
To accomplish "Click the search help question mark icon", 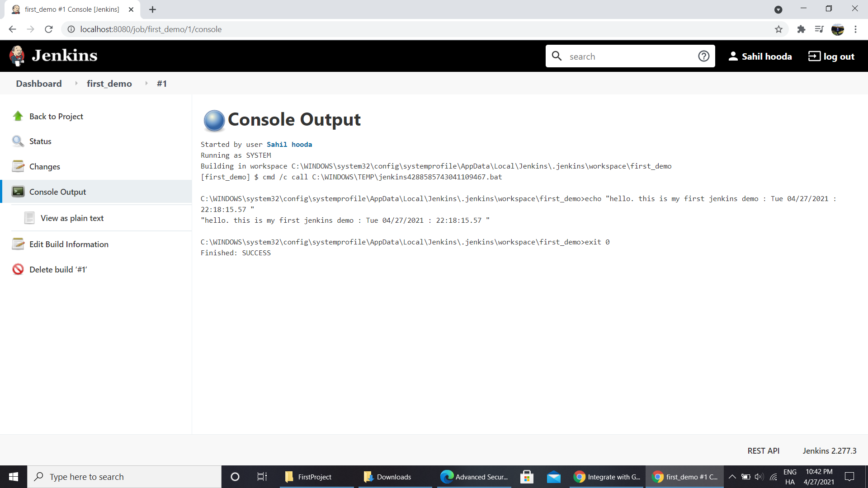I will point(703,56).
